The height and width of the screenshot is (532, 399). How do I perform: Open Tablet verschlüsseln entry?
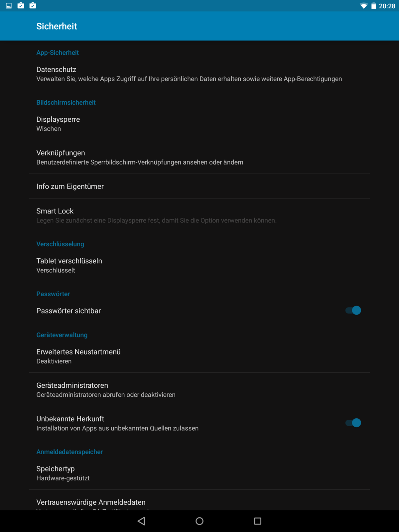pos(69,265)
